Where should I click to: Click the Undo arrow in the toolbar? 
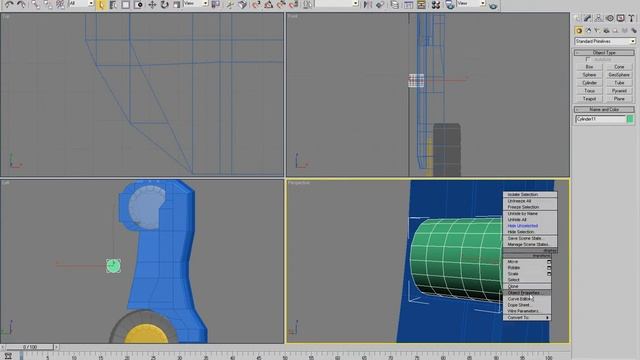[x=9, y=4]
